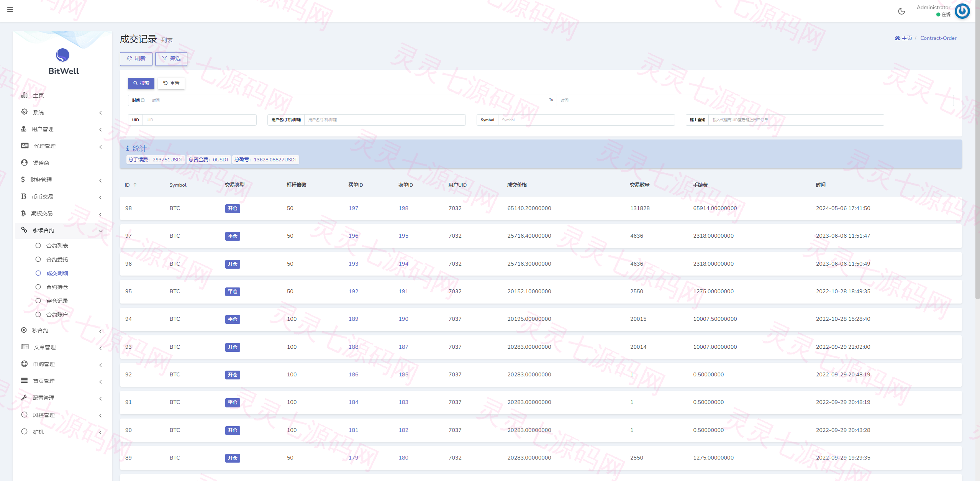Click the UID input field

click(x=199, y=120)
